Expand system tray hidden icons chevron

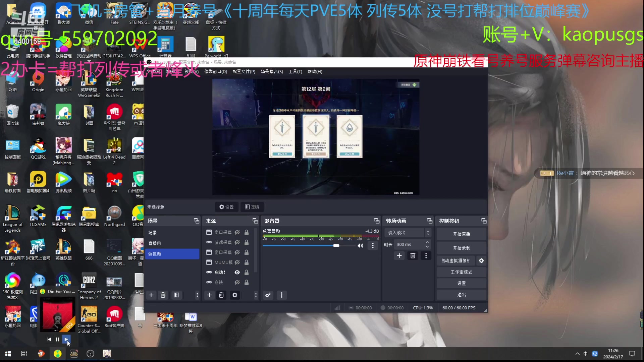577,354
